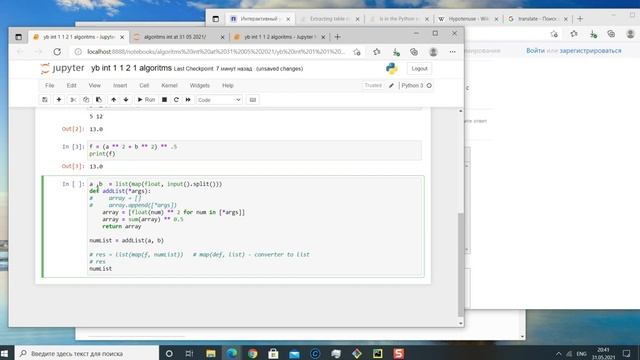Click Войти link in back browser

tap(535, 51)
